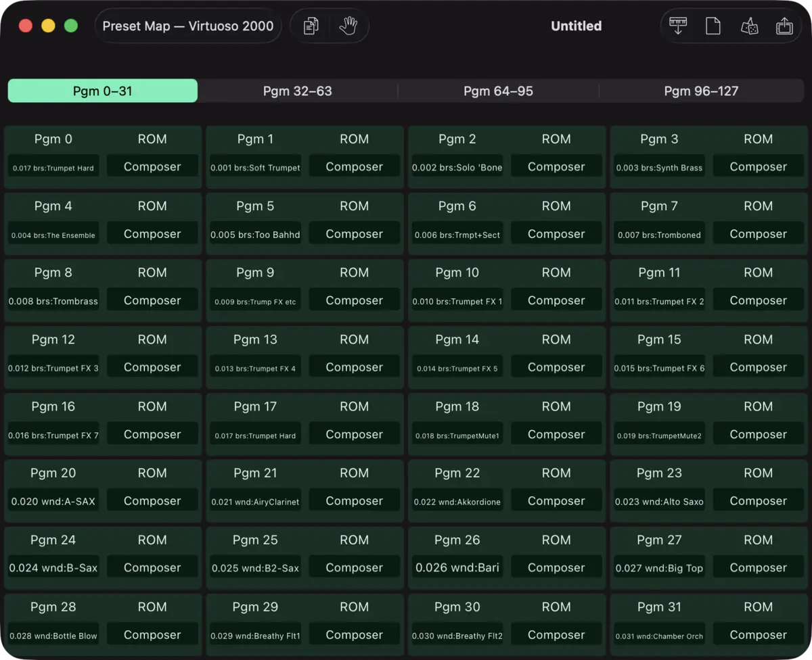
Task: Open the Composer dropdown for Pgm 5
Action: tap(354, 234)
